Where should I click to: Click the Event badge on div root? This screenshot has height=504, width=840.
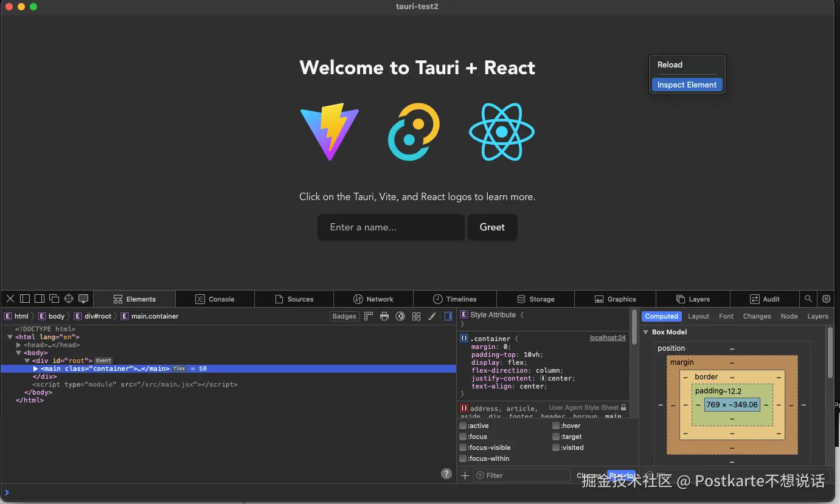[103, 361]
